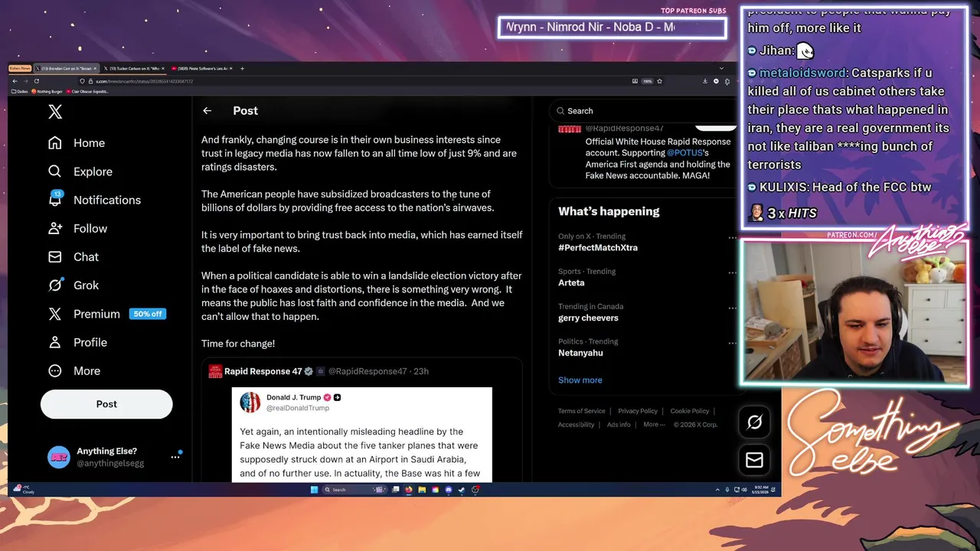Go to Home in X sidebar
The image size is (980, 551).
[77, 143]
